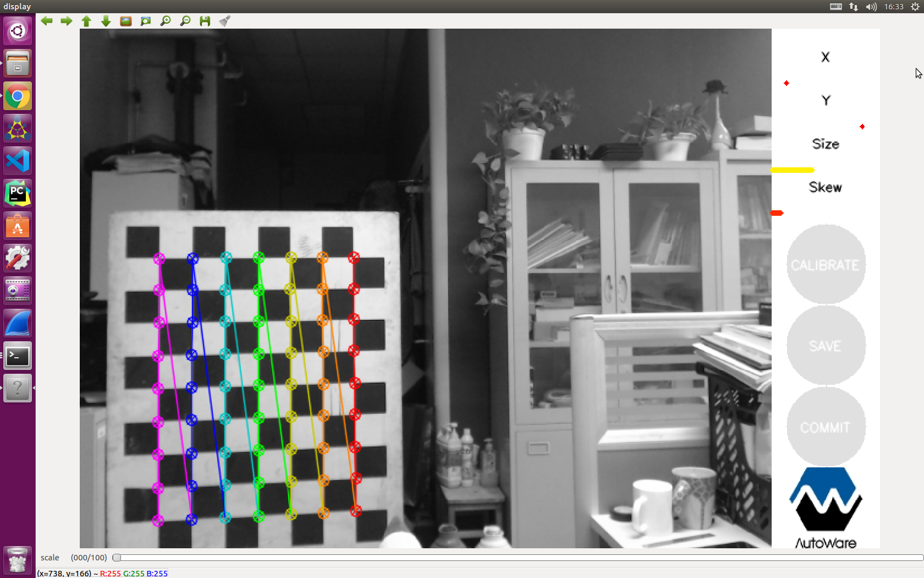Advance to the next image frame

pos(66,21)
